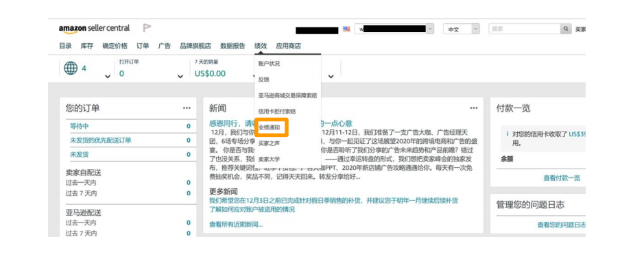The image size is (644, 263).
Task: Click the 买家 link beside the search box
Action: [580, 29]
